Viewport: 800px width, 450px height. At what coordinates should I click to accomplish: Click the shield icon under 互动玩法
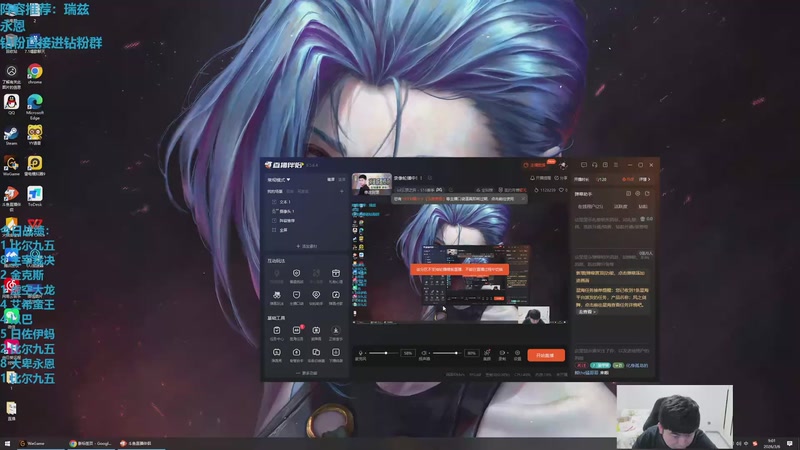coord(296,274)
